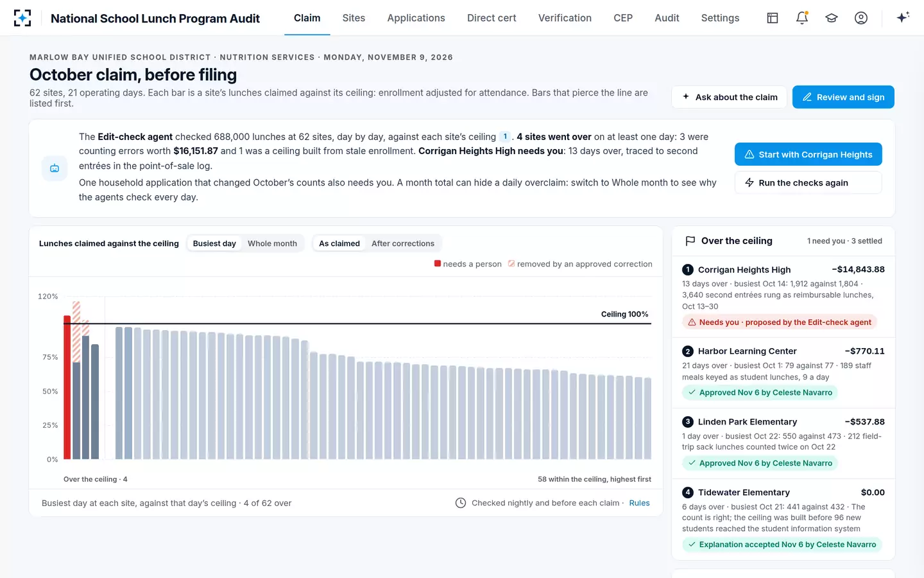
Task: Click the graduation cap icon
Action: [x=832, y=18]
